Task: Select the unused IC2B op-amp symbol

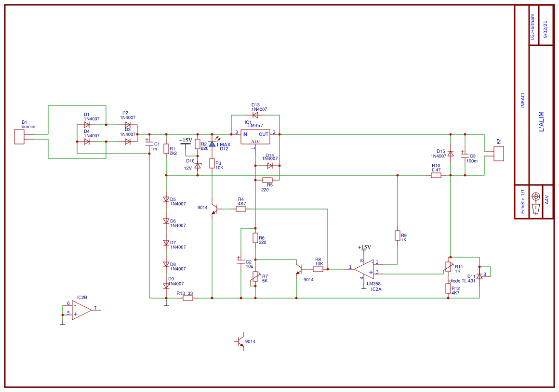Action: pyautogui.click(x=81, y=310)
